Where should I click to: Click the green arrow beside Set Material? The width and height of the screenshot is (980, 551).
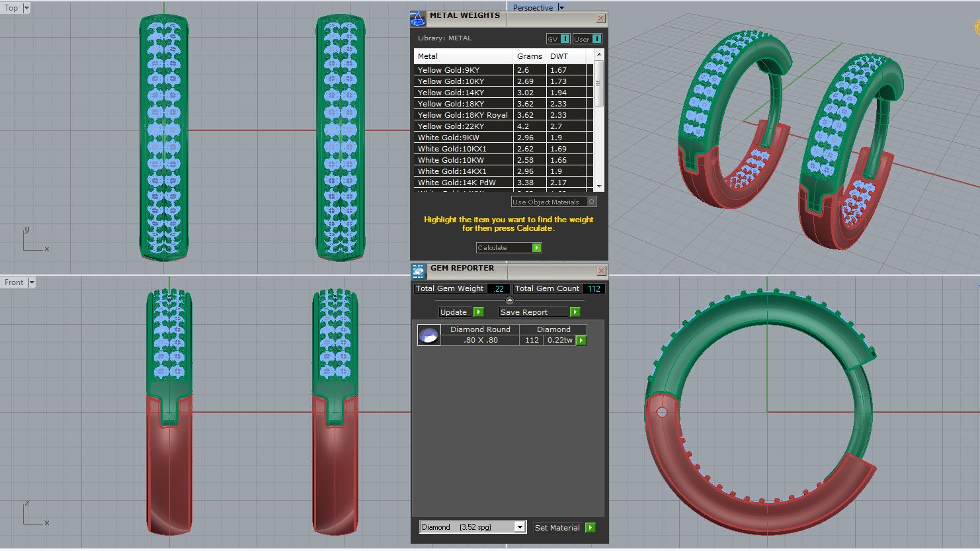[x=590, y=528]
